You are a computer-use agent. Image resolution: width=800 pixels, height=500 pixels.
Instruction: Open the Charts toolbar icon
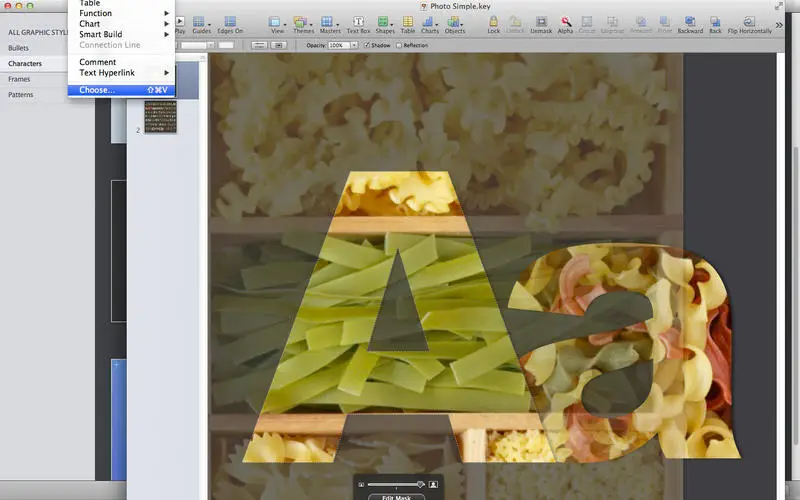click(430, 24)
